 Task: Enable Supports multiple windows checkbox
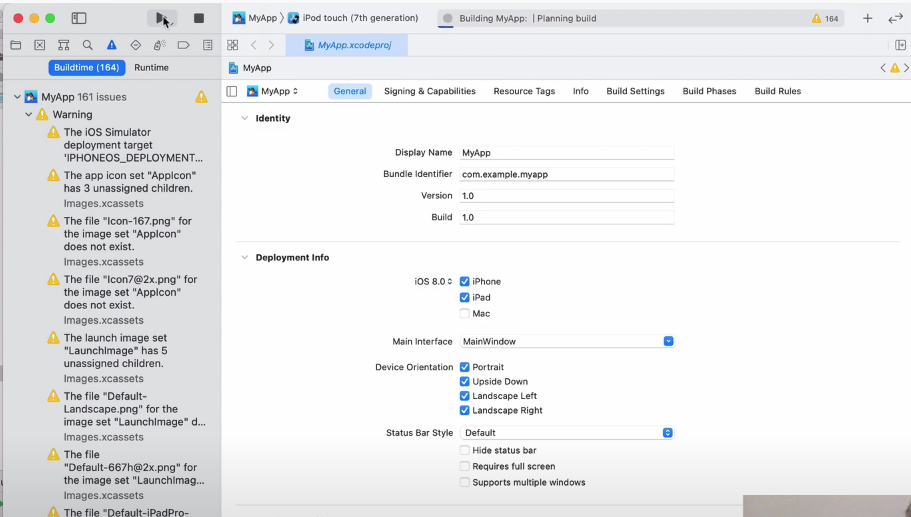(464, 483)
